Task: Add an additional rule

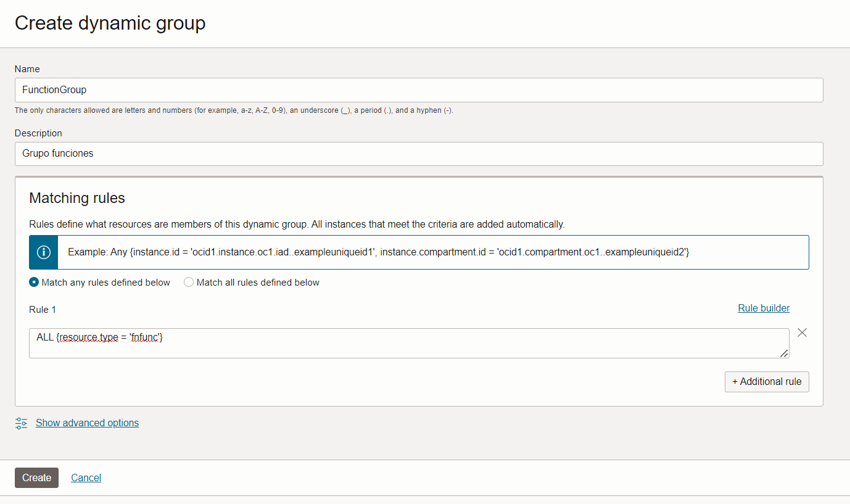Action: (x=767, y=381)
